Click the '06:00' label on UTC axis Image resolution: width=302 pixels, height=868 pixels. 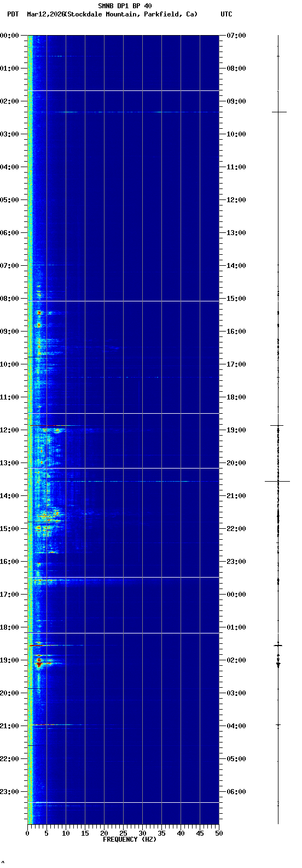click(236, 792)
